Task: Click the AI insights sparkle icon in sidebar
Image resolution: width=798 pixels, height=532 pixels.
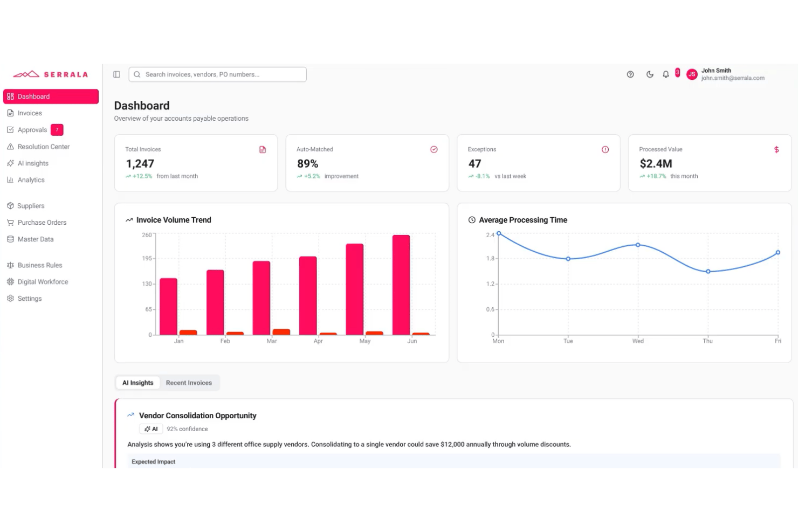Action: pyautogui.click(x=10, y=163)
